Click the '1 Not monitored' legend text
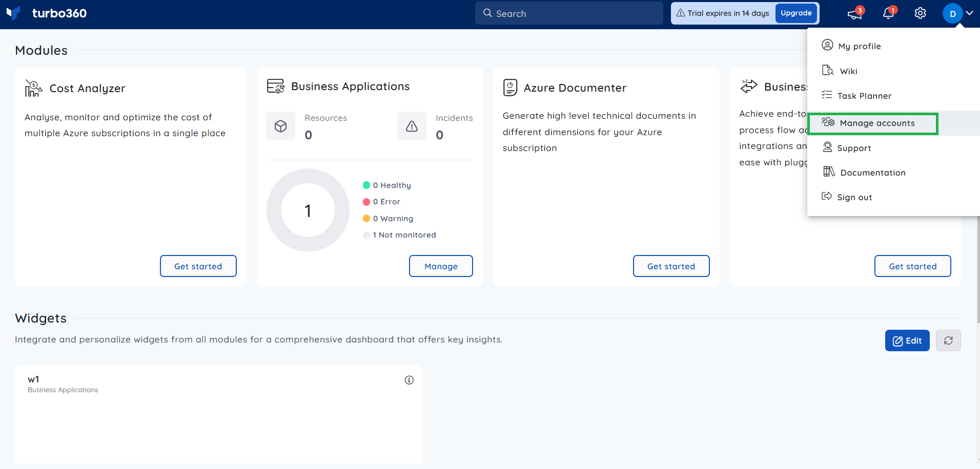 click(404, 235)
